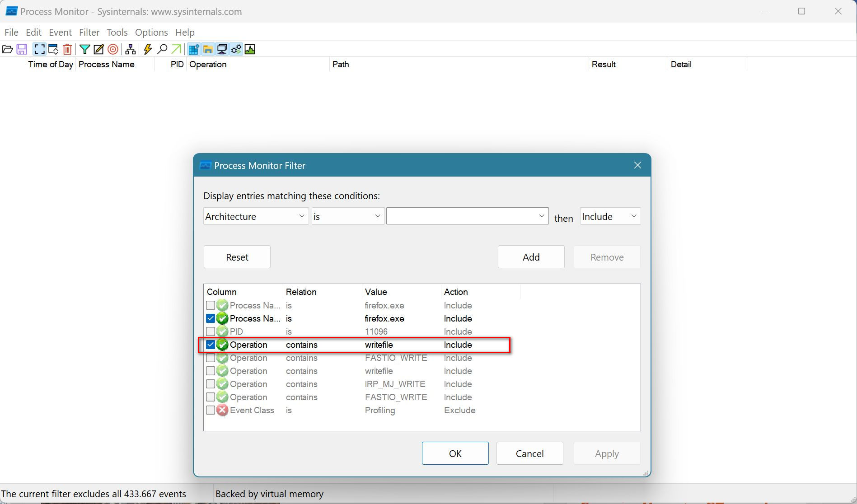Screen dimensions: 857x504
Task: Open the Filter menu
Action: coord(89,33)
